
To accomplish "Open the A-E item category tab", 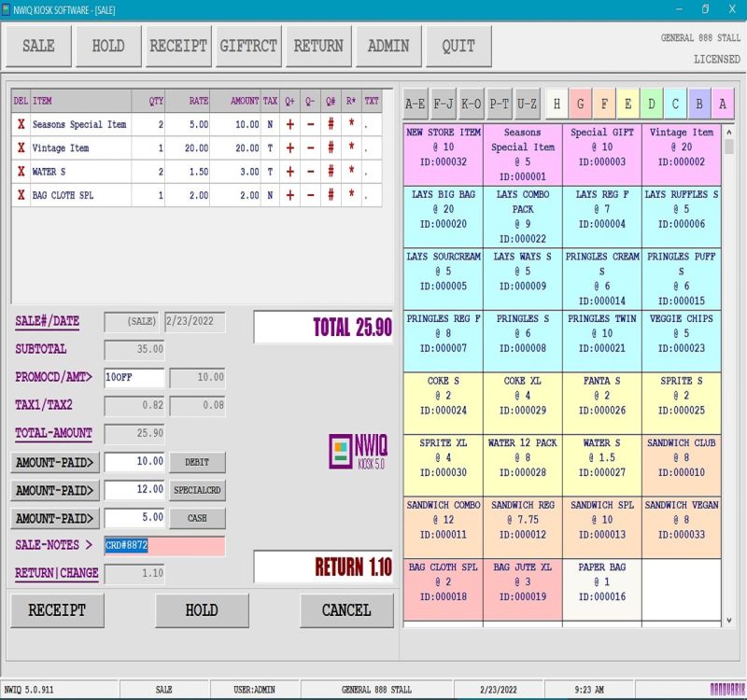I will coord(415,103).
